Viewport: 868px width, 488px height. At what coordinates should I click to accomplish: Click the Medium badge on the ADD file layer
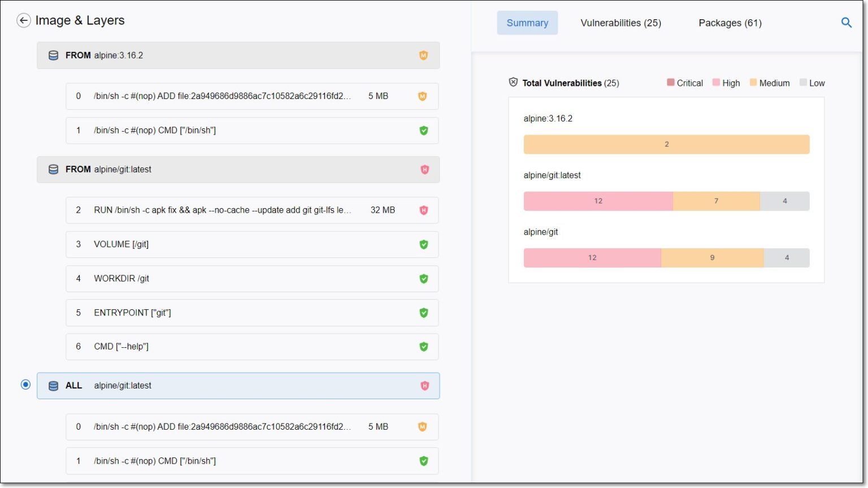422,96
